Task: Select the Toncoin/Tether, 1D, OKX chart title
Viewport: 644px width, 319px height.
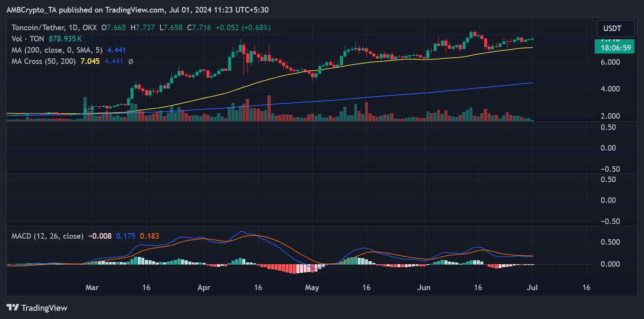Action: (x=54, y=28)
